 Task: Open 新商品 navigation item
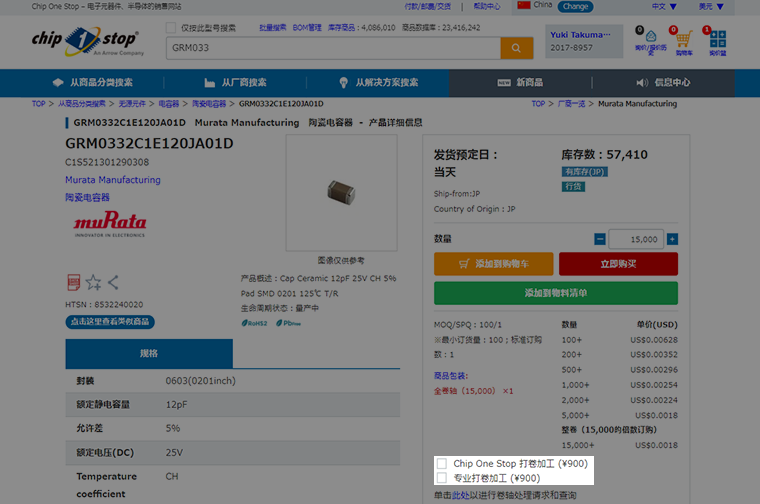[x=520, y=82]
